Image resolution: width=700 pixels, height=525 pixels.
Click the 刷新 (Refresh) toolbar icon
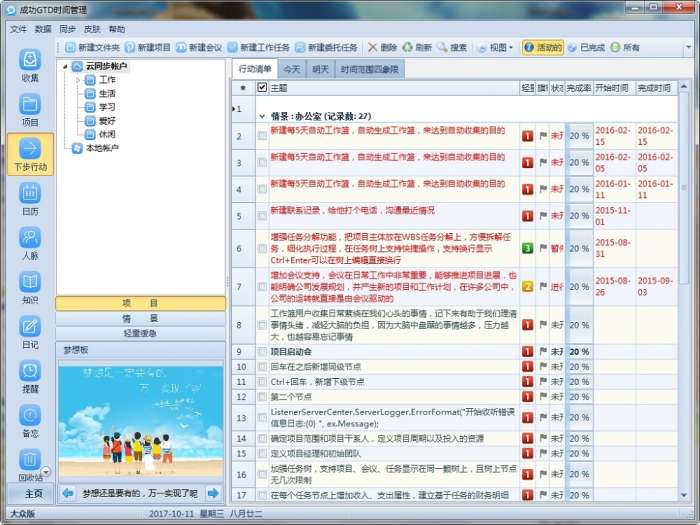point(416,47)
